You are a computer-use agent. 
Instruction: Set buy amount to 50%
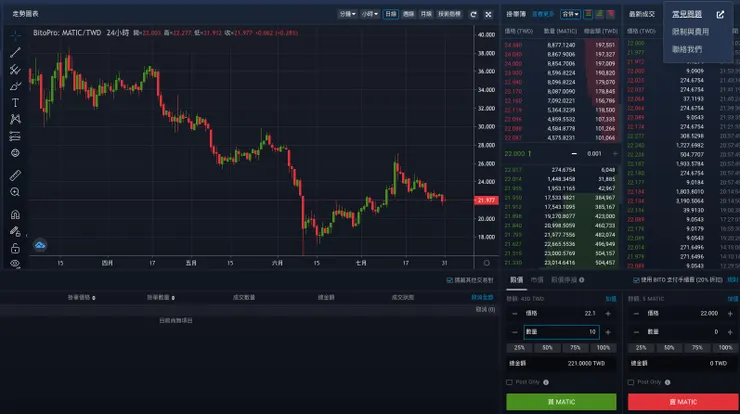547,347
